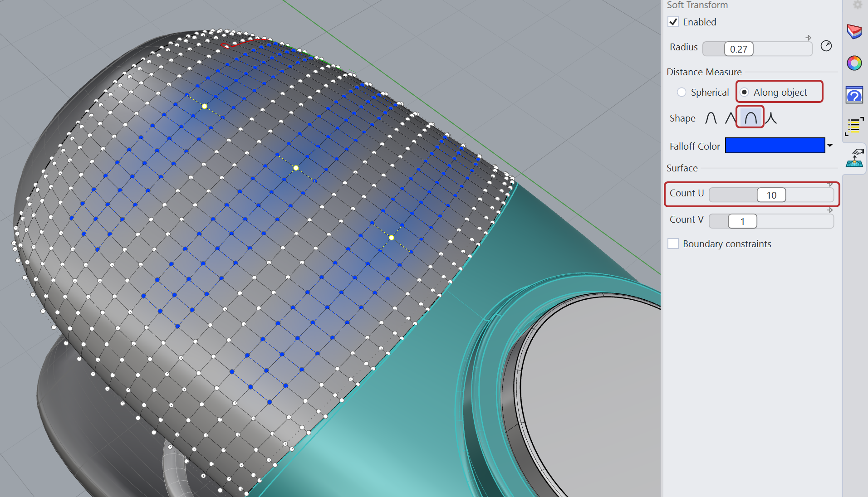
Task: Click the small arrow above Count U slider
Action: click(830, 184)
